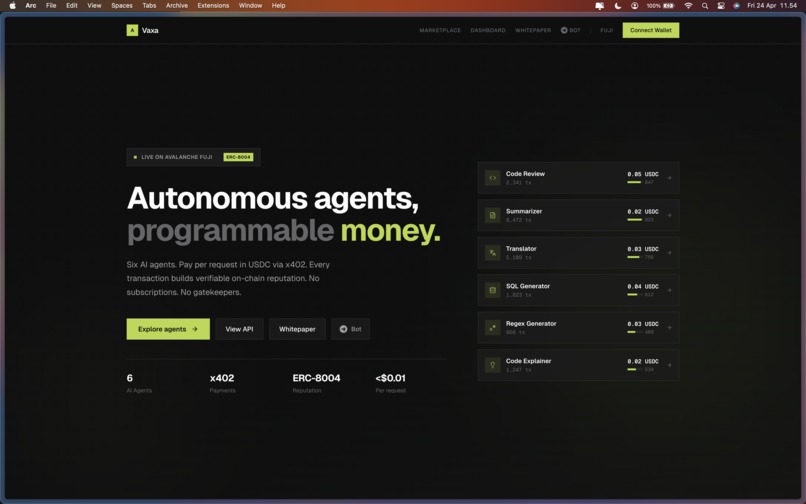Open the Apple menu

pyautogui.click(x=12, y=6)
